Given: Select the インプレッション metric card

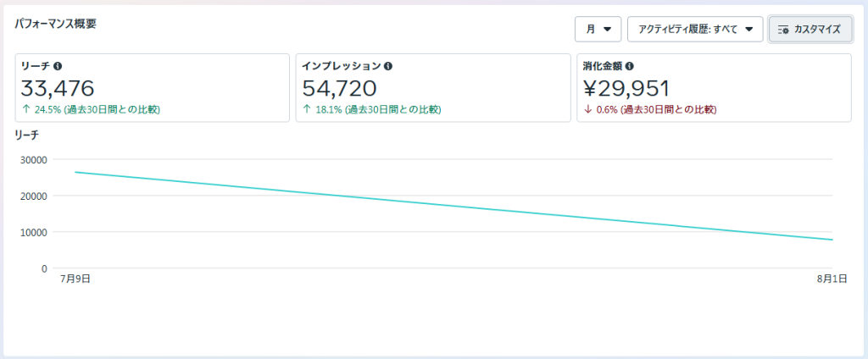Looking at the screenshot, I should point(432,88).
